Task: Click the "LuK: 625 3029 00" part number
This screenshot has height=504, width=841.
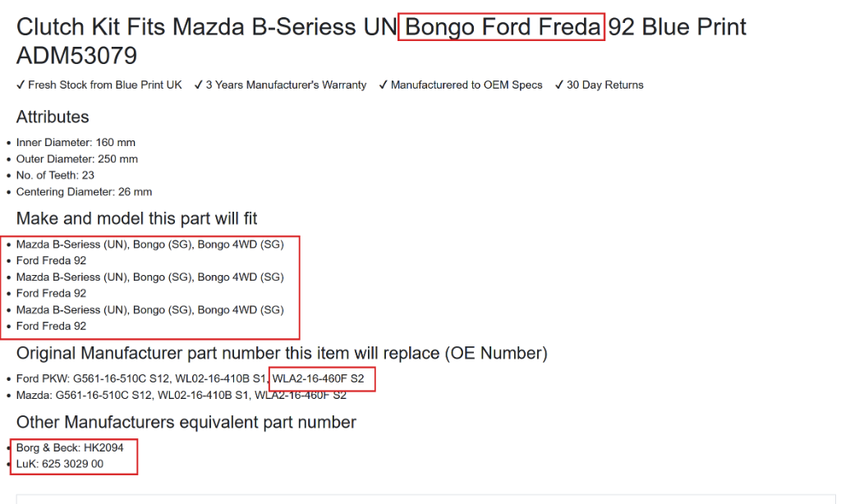Action: pos(60,465)
